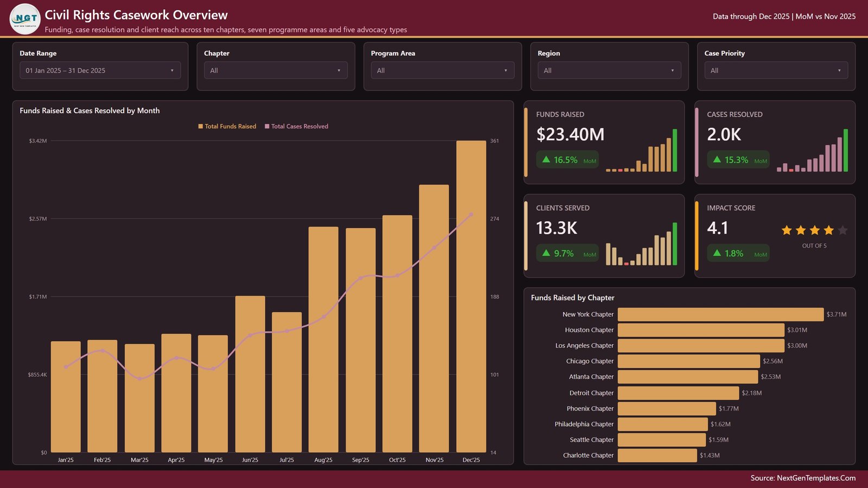This screenshot has width=868, height=488.
Task: Click the Jun'25 funds bar
Action: [x=250, y=374]
